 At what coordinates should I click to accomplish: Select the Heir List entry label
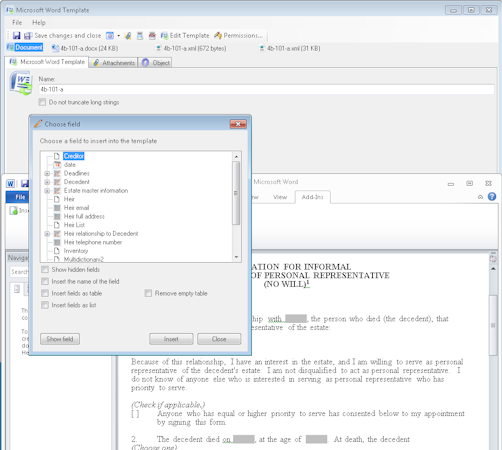coord(74,225)
